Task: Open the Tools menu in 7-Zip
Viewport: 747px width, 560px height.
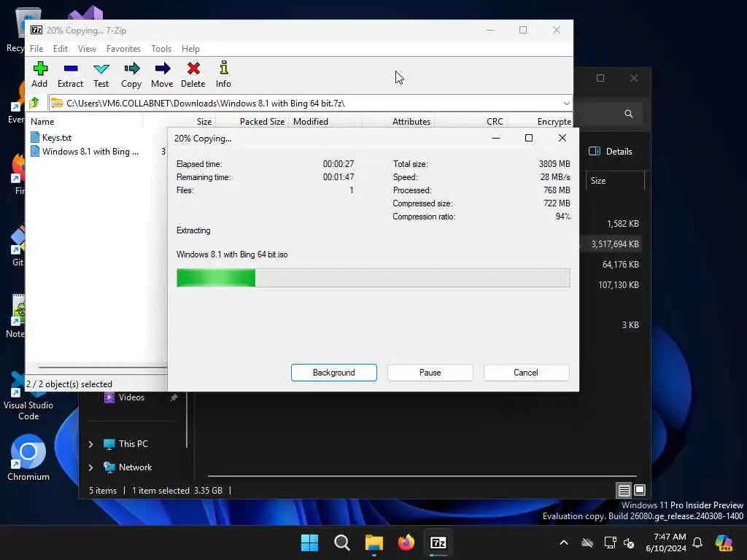Action: (161, 49)
